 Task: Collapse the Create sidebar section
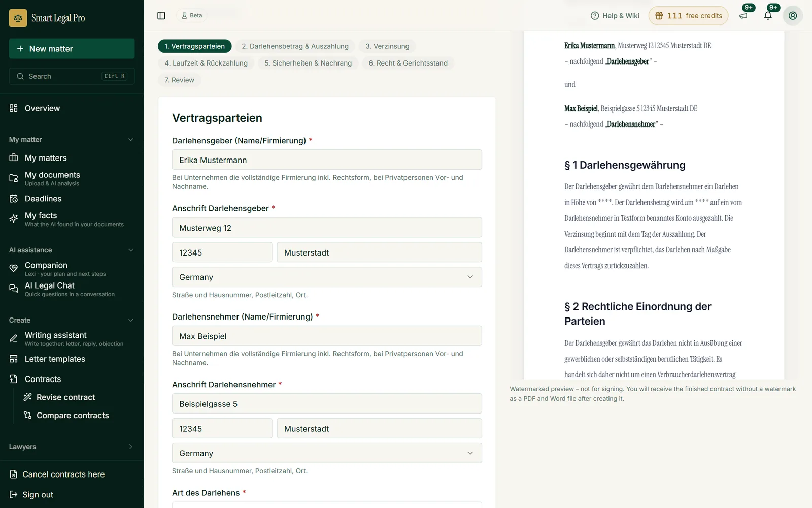[131, 321]
